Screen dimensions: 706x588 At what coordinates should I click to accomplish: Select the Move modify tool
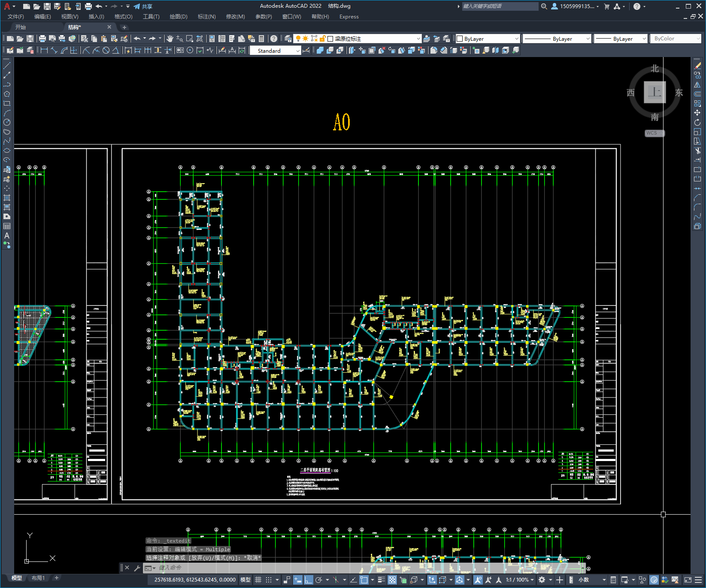(697, 113)
